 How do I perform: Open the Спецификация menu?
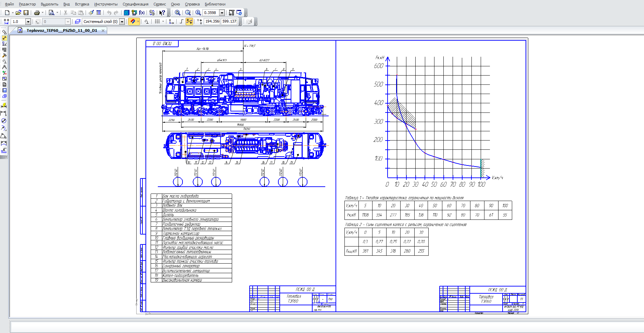tap(136, 4)
